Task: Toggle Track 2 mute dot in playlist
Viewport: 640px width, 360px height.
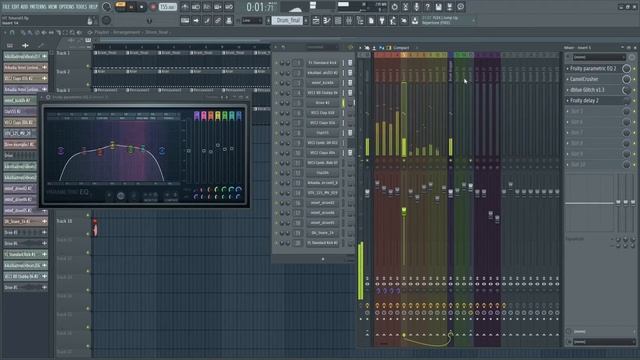Action: (x=88, y=84)
